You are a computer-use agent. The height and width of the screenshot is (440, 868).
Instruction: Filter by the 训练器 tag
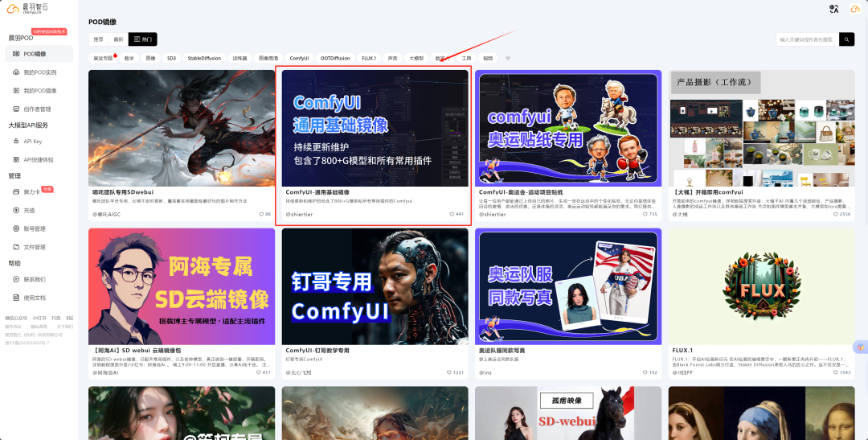(240, 58)
